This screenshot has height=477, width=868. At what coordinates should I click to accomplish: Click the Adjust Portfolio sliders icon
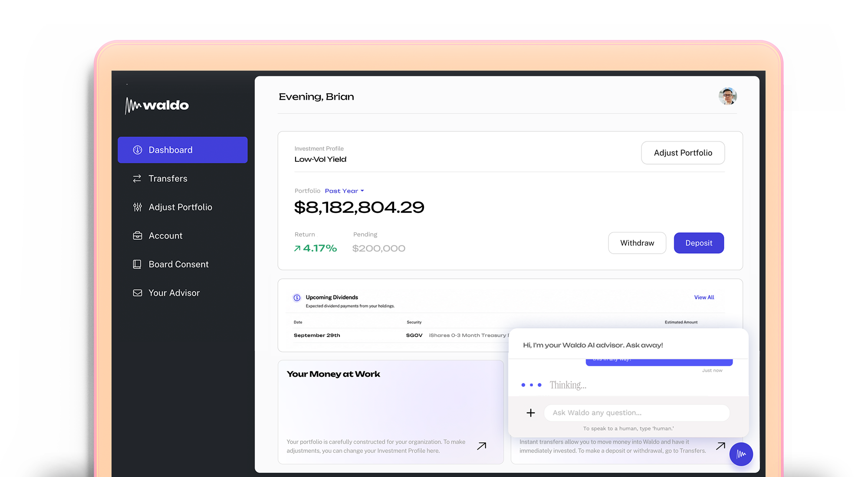tap(138, 207)
